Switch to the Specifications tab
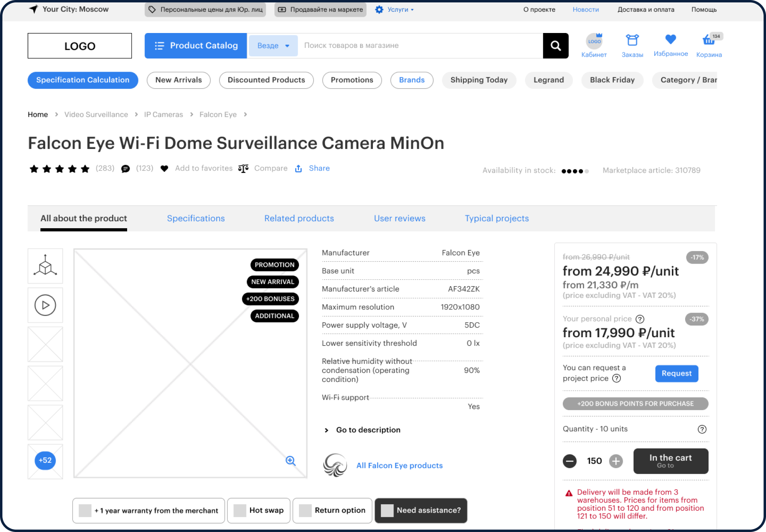Screen dimensions: 766x532 (x=196, y=219)
